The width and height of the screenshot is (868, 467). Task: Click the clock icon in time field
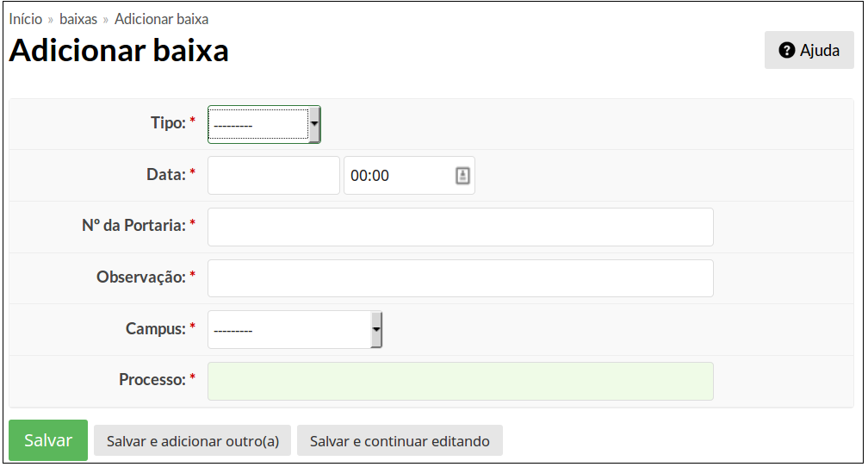[x=462, y=176]
